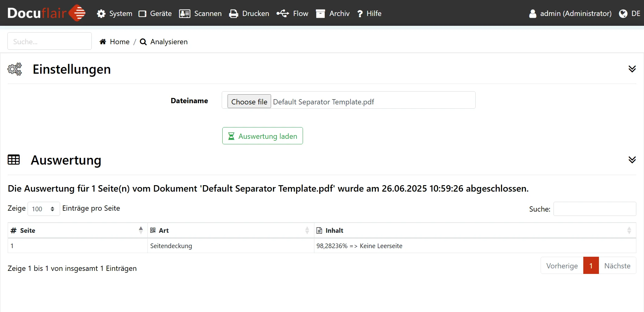Viewport: 644px width, 312px height.
Task: Click the Archiv box icon
Action: pyautogui.click(x=320, y=14)
